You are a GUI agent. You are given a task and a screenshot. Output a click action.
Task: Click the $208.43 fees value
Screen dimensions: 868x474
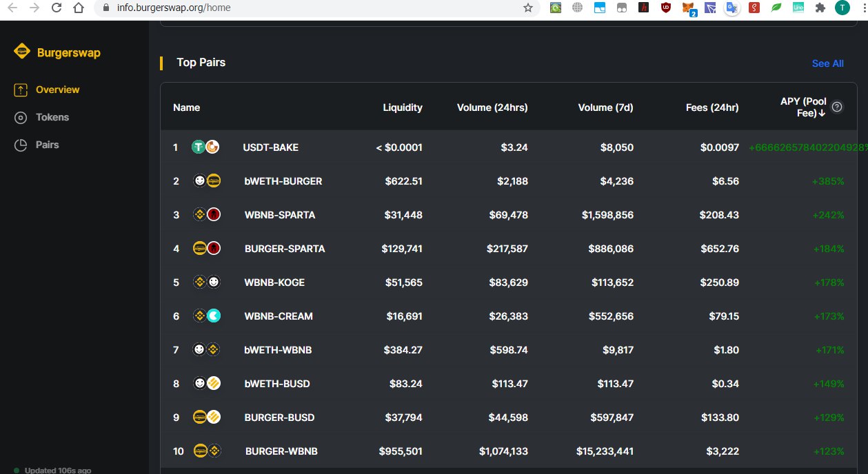[720, 215]
